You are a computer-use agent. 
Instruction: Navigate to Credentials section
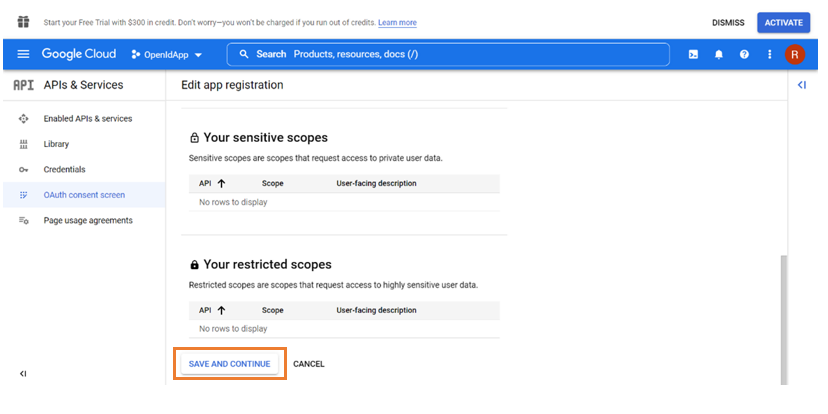pyautogui.click(x=64, y=170)
